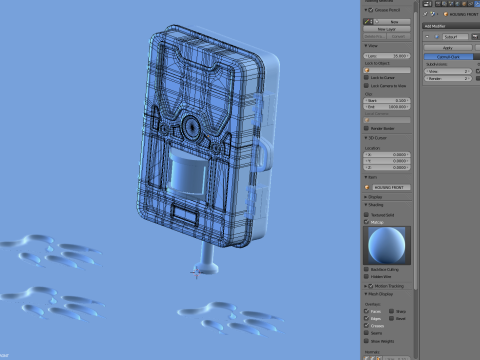Viewport: 480px width, 360px height.
Task: Enable the Grease Pencil panel checkbox
Action: (371, 10)
